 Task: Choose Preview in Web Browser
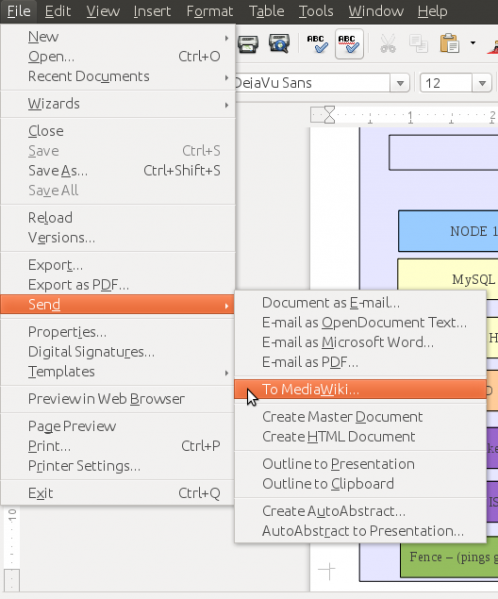(118, 399)
